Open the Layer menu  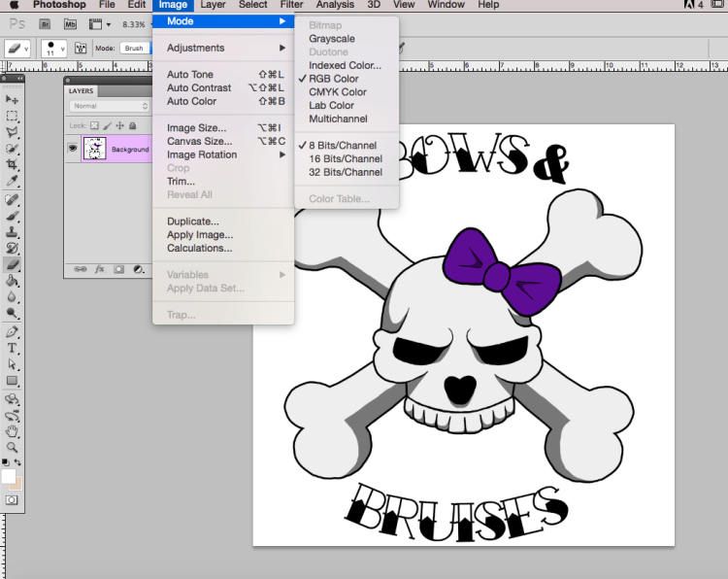click(x=213, y=5)
